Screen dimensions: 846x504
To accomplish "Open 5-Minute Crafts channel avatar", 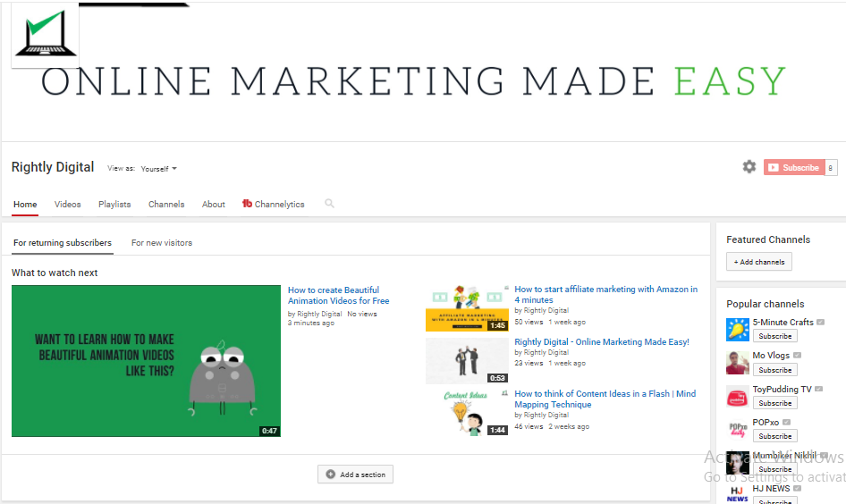I will [x=737, y=330].
